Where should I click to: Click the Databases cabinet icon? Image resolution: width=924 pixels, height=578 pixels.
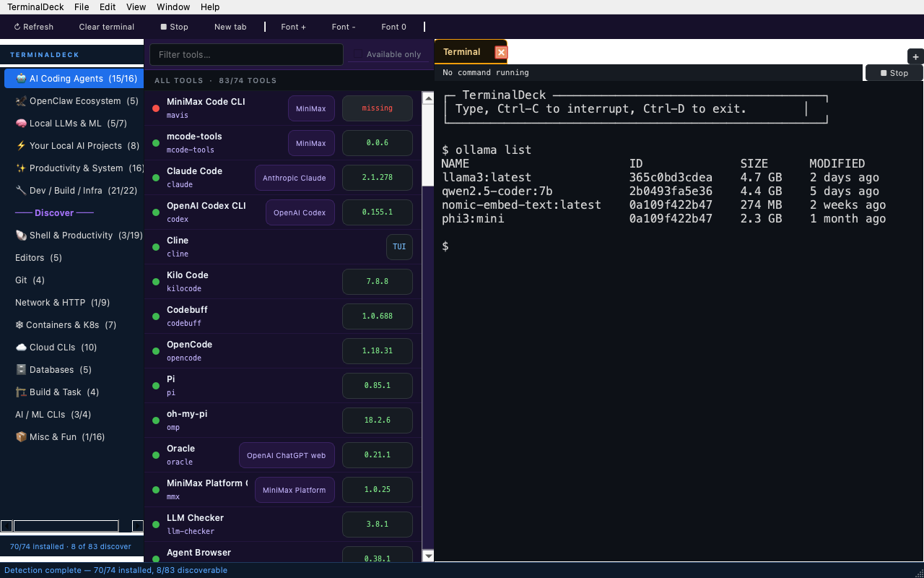point(21,369)
